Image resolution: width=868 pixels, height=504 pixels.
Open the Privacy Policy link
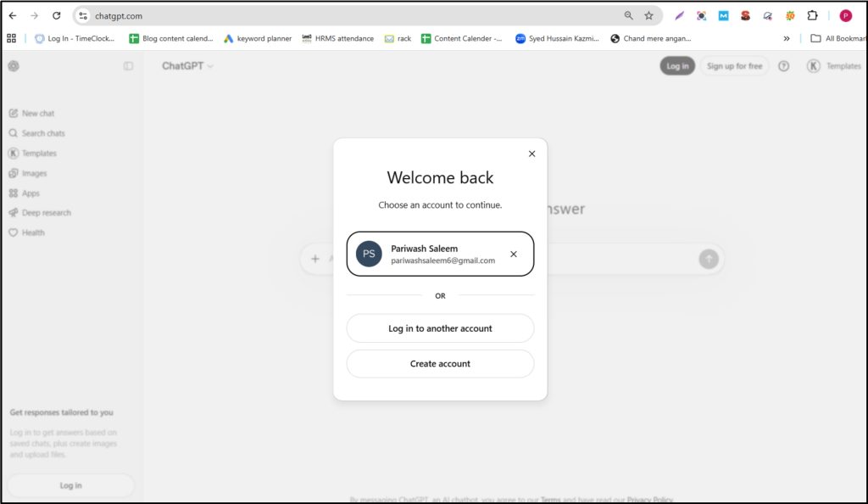coord(650,500)
